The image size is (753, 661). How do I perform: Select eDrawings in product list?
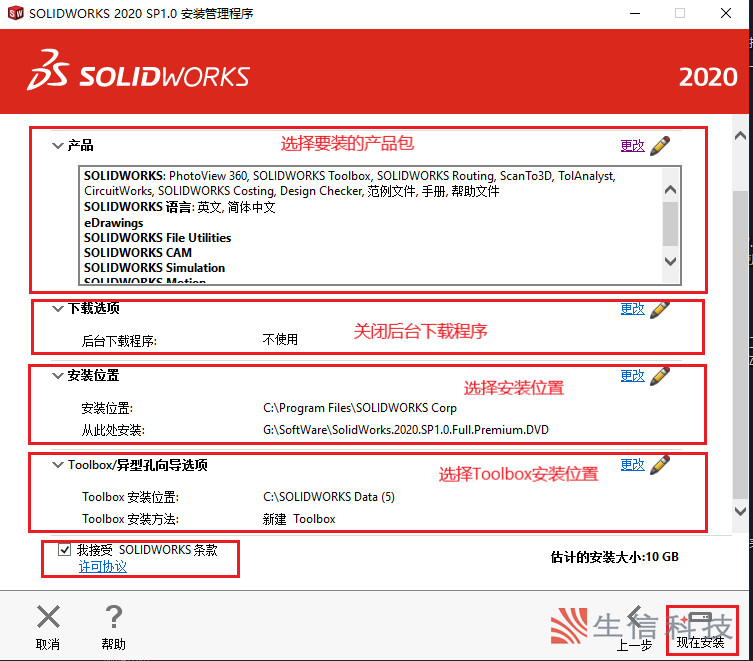coord(113,223)
